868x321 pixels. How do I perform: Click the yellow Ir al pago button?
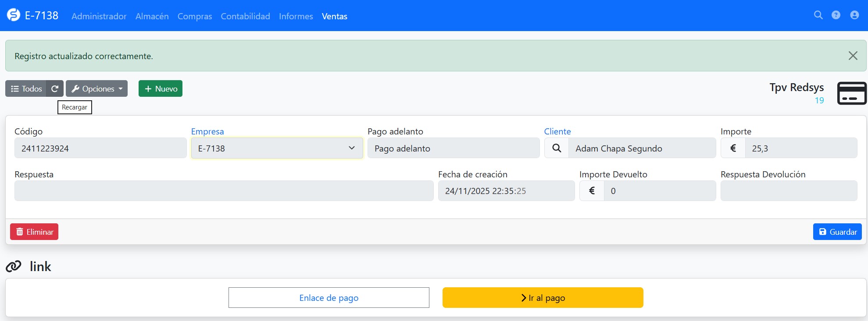(x=543, y=298)
